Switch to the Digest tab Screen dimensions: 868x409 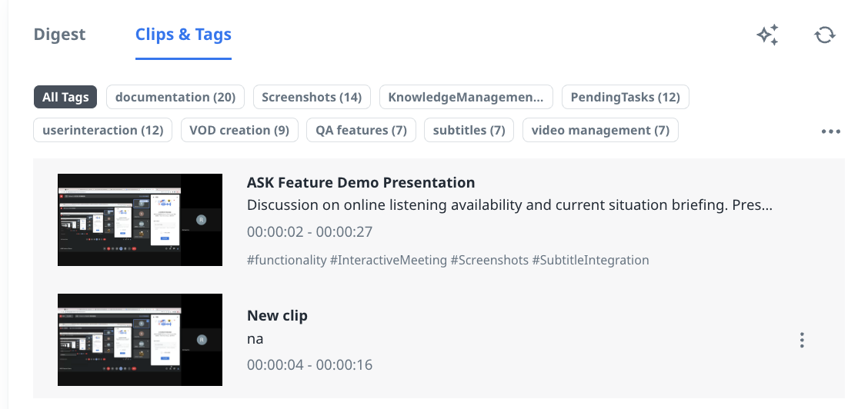(x=60, y=35)
